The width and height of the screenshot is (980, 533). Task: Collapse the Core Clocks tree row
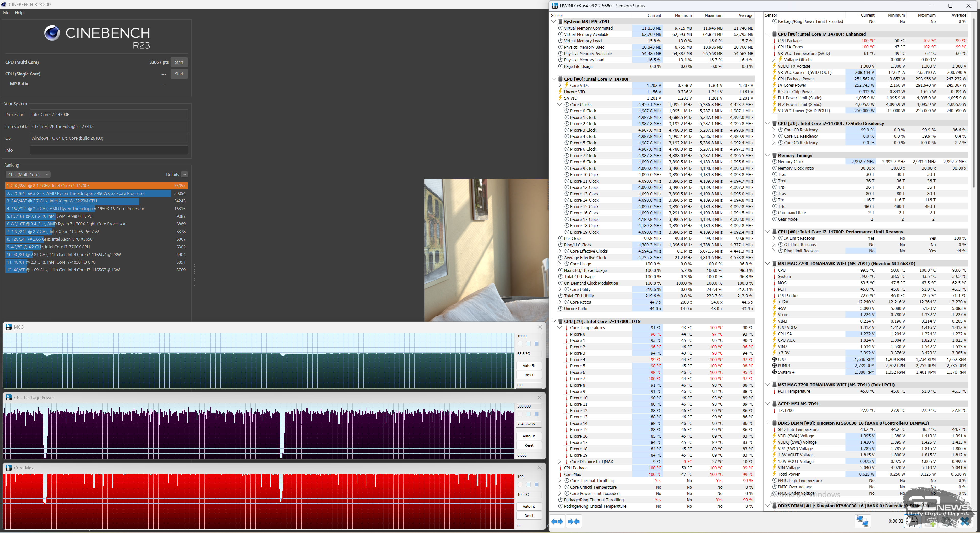click(560, 105)
